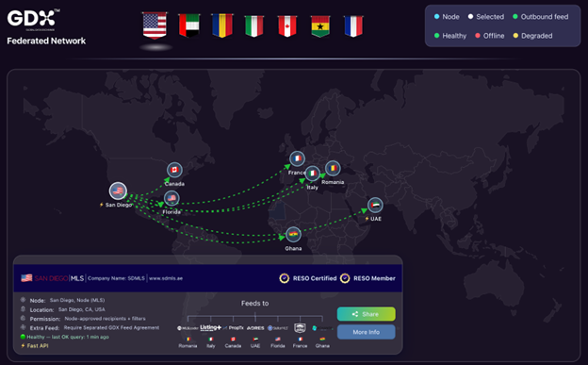Click the feed logo above Ghana
The width and height of the screenshot is (588, 365).
click(x=322, y=328)
